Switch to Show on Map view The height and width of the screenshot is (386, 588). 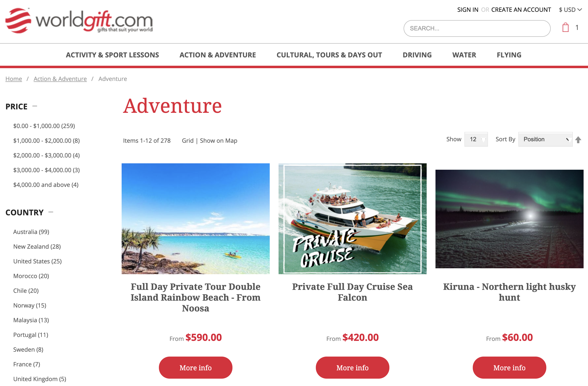(x=218, y=141)
